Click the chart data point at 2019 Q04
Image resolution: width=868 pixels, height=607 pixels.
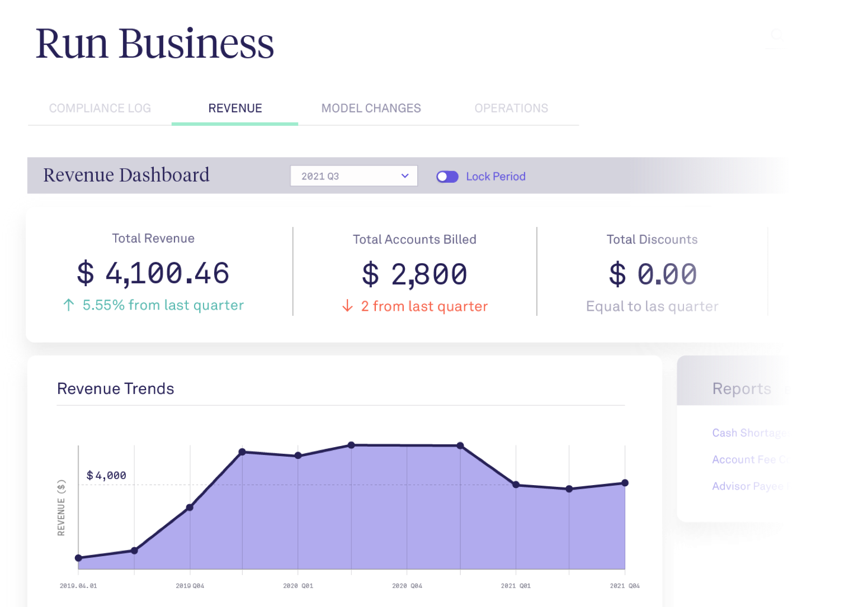tap(190, 508)
